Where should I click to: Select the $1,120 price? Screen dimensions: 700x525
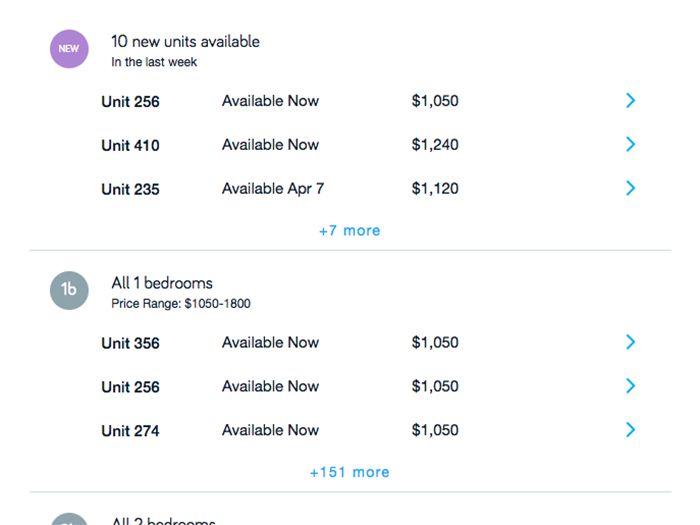tap(435, 188)
